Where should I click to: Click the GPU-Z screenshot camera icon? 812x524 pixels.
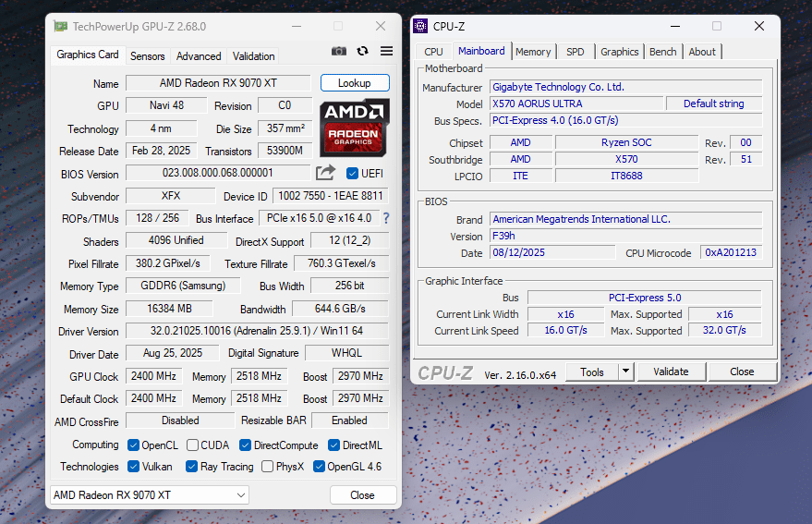[x=339, y=51]
